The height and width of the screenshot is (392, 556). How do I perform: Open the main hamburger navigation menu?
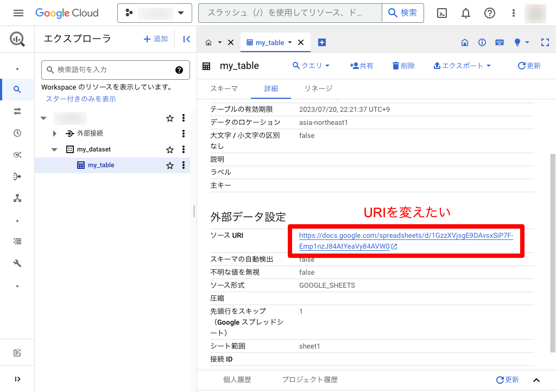18,13
